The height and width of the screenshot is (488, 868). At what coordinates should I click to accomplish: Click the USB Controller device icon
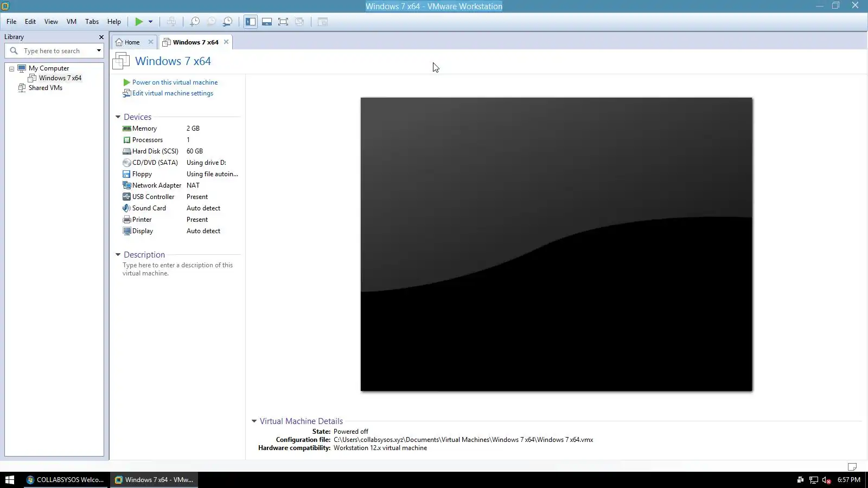click(x=127, y=197)
